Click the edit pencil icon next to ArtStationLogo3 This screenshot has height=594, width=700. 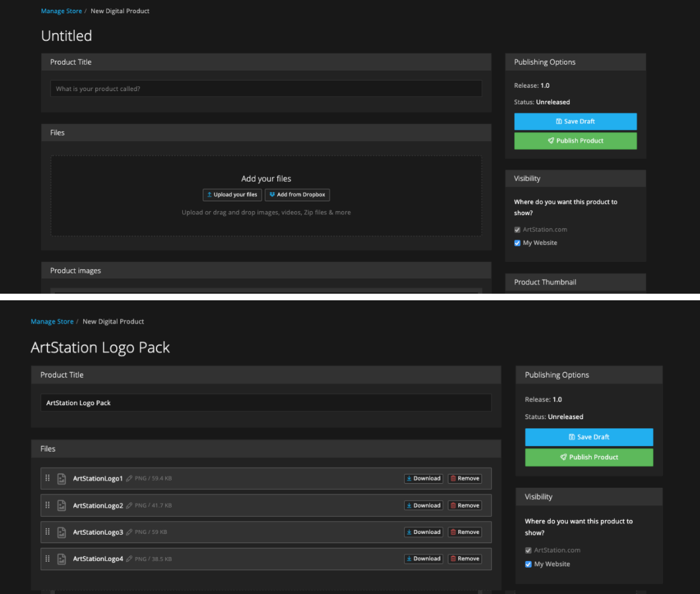(129, 532)
